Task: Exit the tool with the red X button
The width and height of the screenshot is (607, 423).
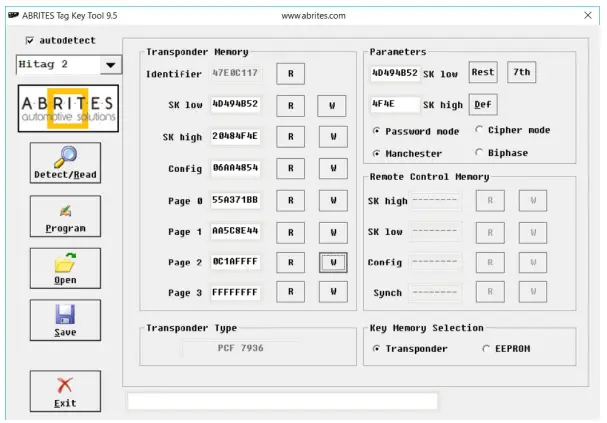Action: 65,391
